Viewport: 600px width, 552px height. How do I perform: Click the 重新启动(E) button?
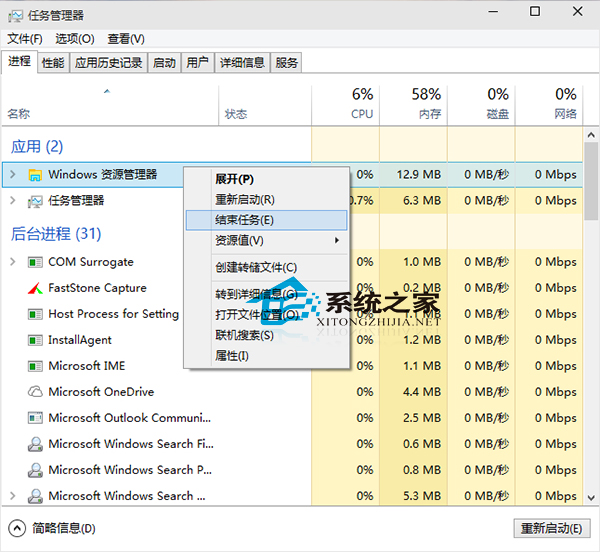tap(551, 528)
